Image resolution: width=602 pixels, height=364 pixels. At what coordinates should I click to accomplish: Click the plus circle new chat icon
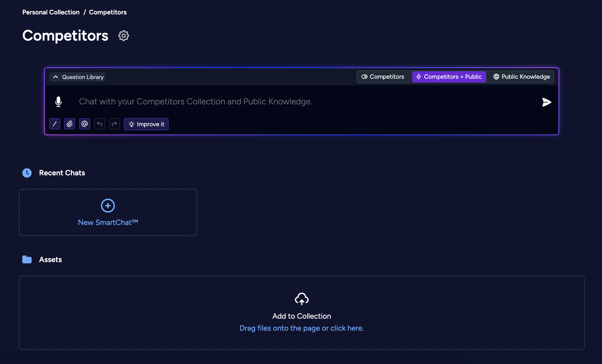[108, 205]
